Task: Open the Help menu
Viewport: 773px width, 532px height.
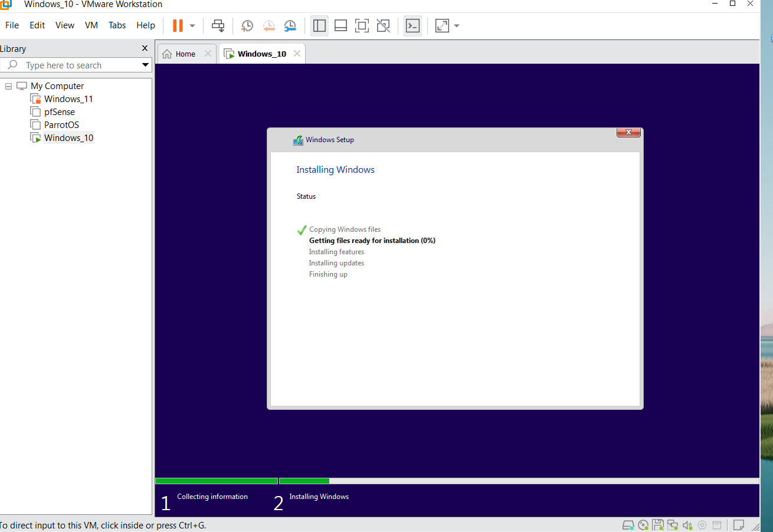Action: 146,25
